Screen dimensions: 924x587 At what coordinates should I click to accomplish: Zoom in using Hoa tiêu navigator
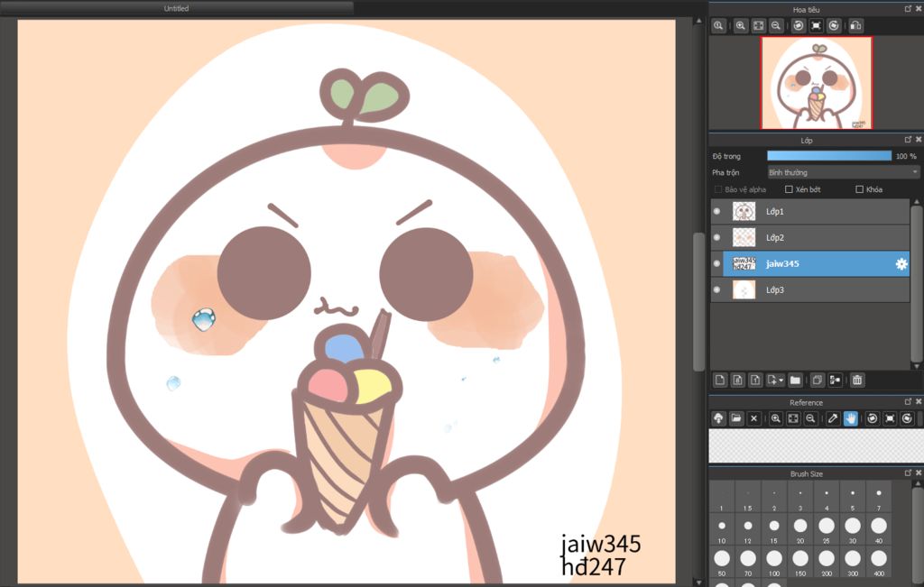pyautogui.click(x=741, y=26)
